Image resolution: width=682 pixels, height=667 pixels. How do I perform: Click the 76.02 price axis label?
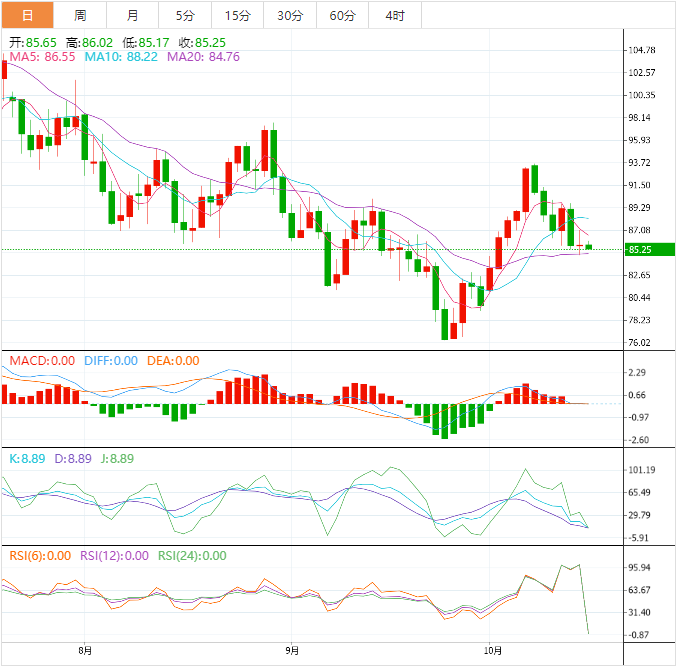point(639,343)
